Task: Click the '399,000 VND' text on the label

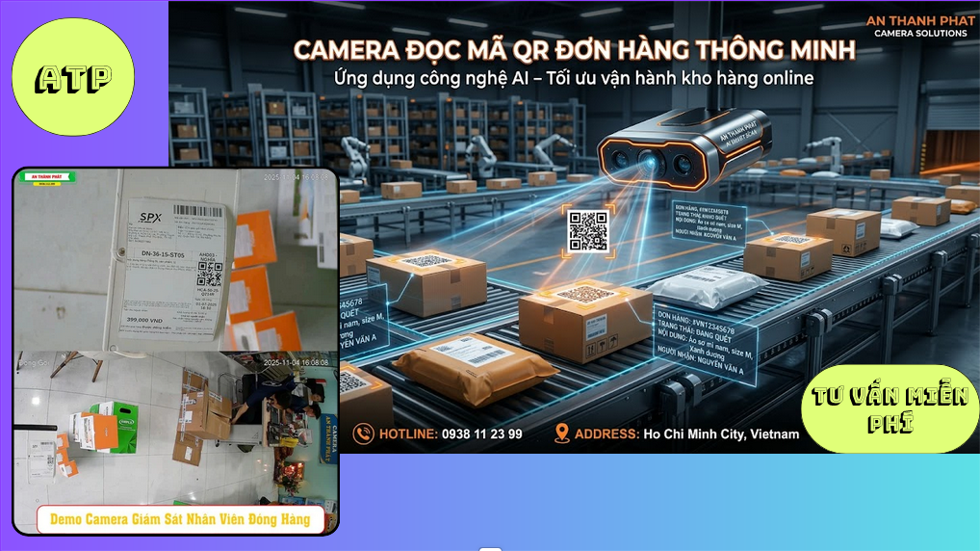Action: pyautogui.click(x=144, y=320)
